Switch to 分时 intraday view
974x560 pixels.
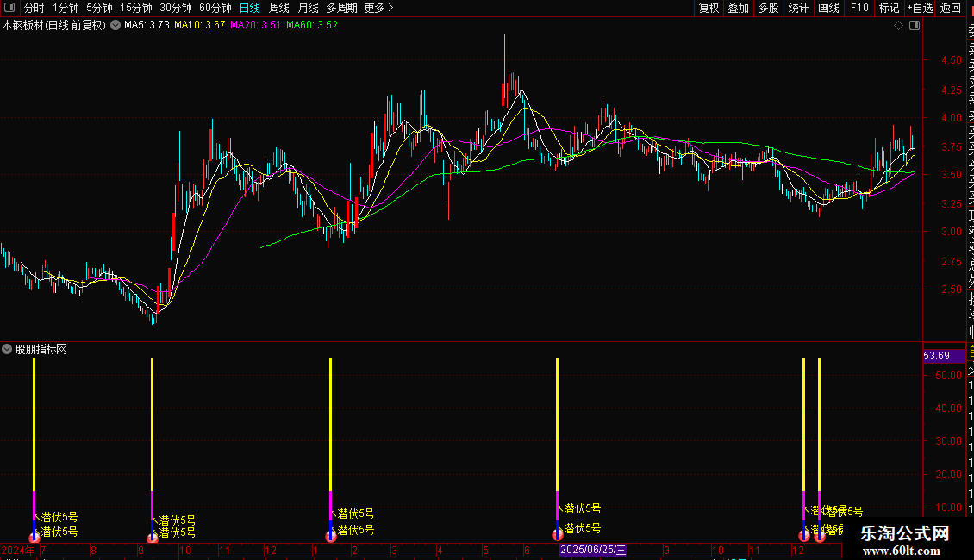click(34, 8)
